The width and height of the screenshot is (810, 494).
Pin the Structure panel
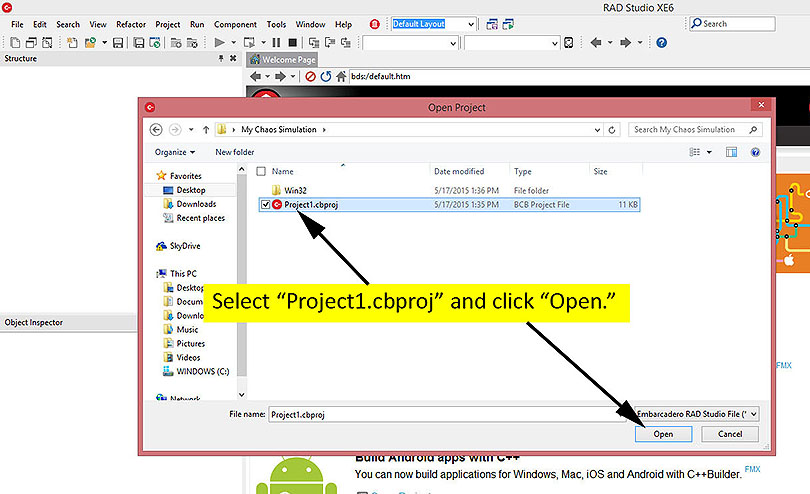221,58
